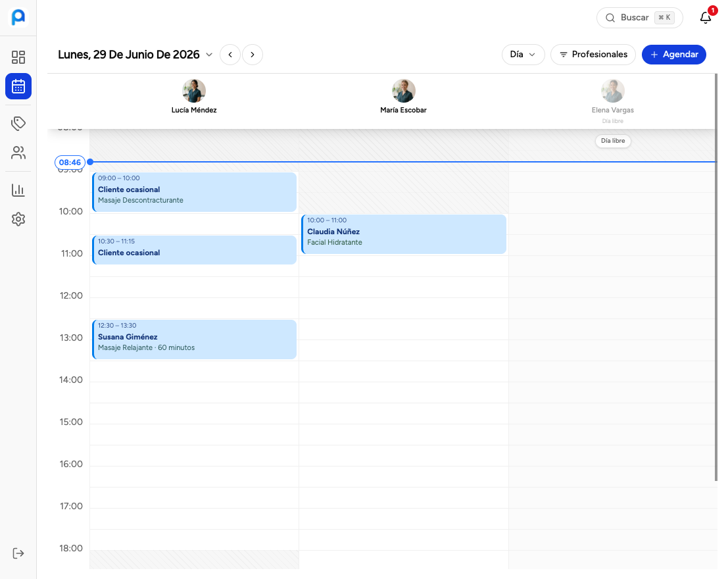Click the date title Lunes, 29 De Junio

pyautogui.click(x=129, y=55)
